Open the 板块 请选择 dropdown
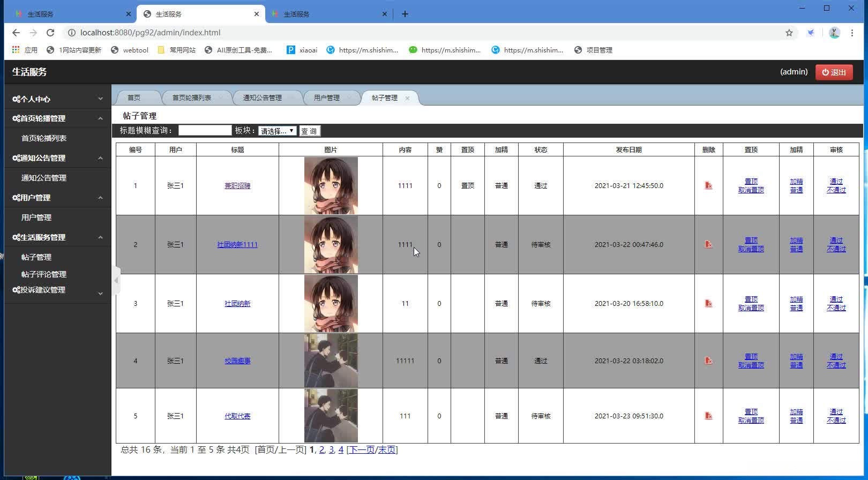868x480 pixels. (277, 131)
